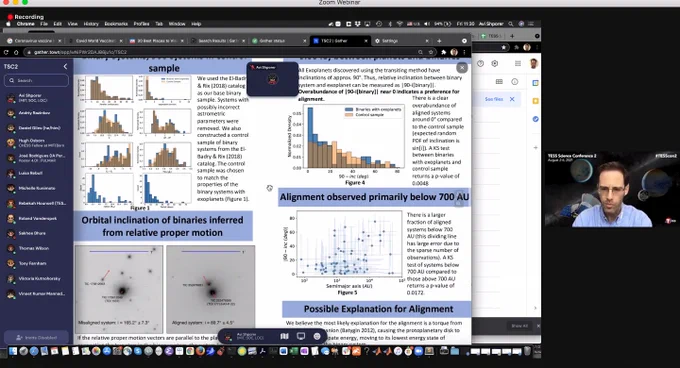This screenshot has height=368, width=680.
Task: Dismiss the See files banner with X
Action: (x=512, y=99)
